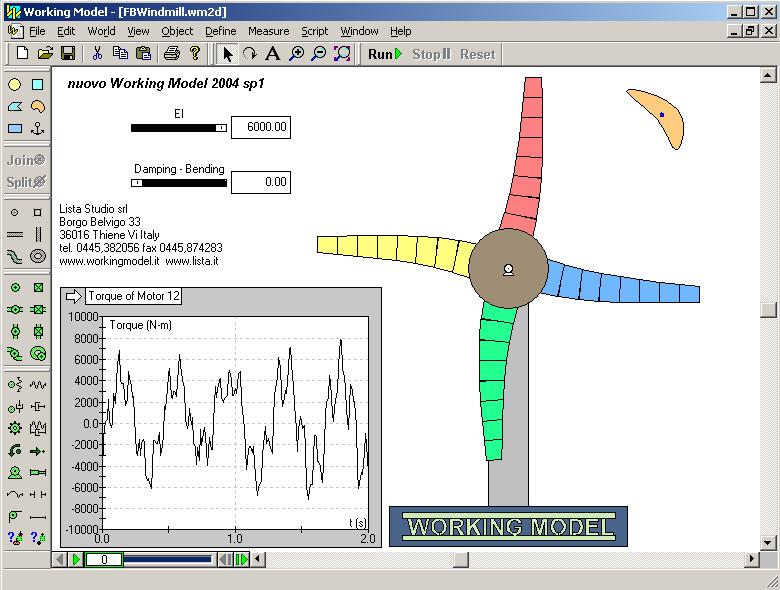
Task: Select the Pulley tool
Action: pos(15,516)
